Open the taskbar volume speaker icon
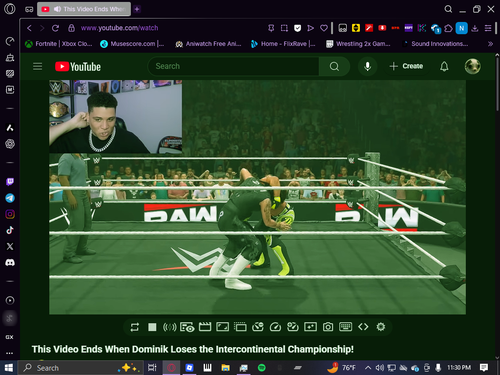The image size is (500, 375). [380, 368]
